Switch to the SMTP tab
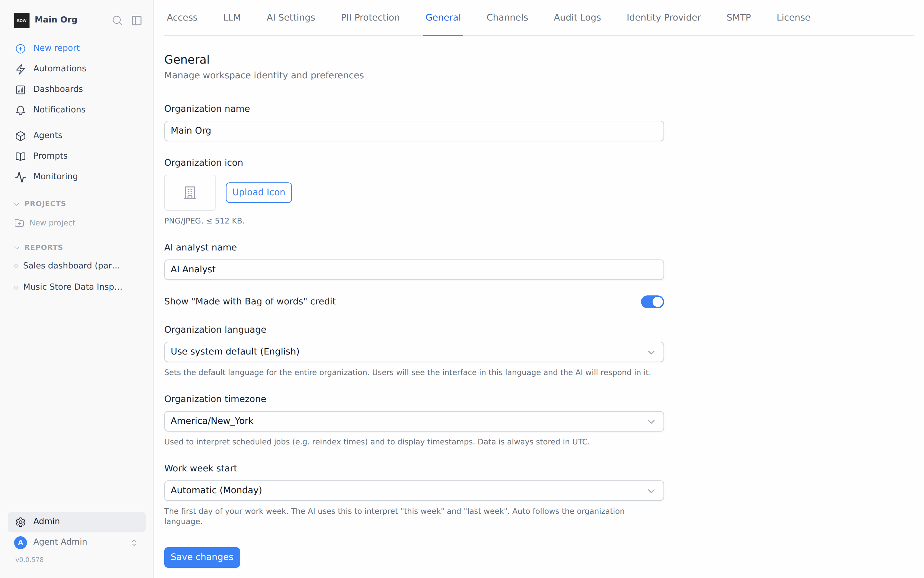The width and height of the screenshot is (924, 578). [x=739, y=18]
